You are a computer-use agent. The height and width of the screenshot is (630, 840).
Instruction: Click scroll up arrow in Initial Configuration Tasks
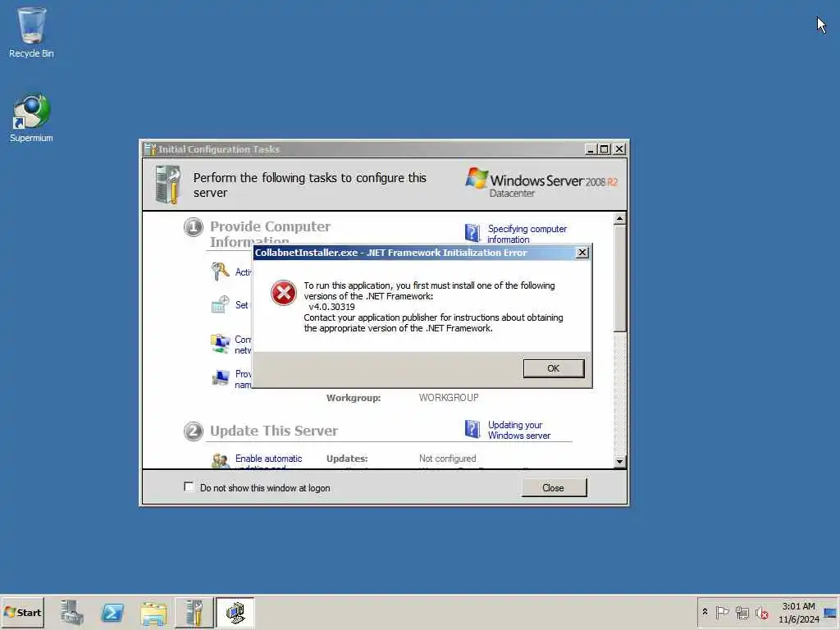[x=620, y=218]
